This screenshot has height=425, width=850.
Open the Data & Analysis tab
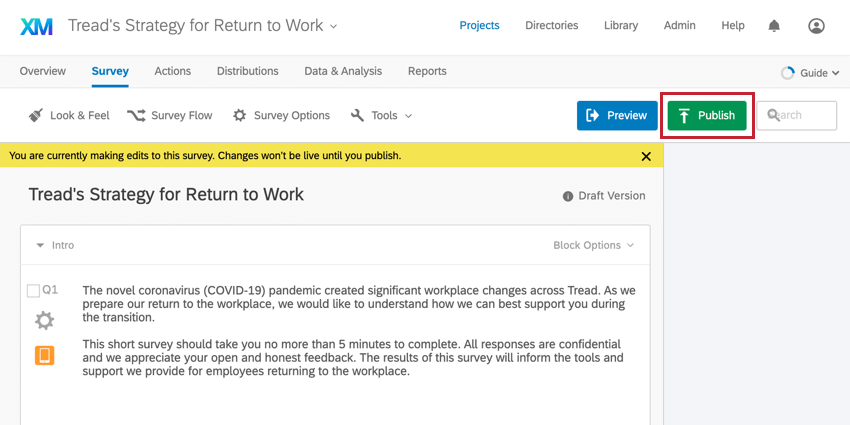343,71
